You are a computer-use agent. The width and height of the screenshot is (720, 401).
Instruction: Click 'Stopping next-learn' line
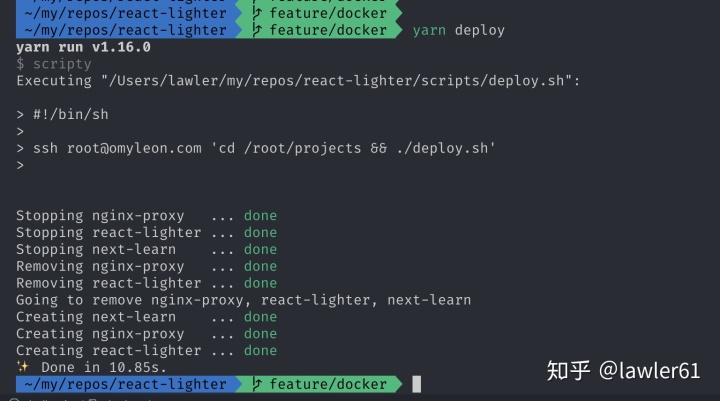coord(146,249)
